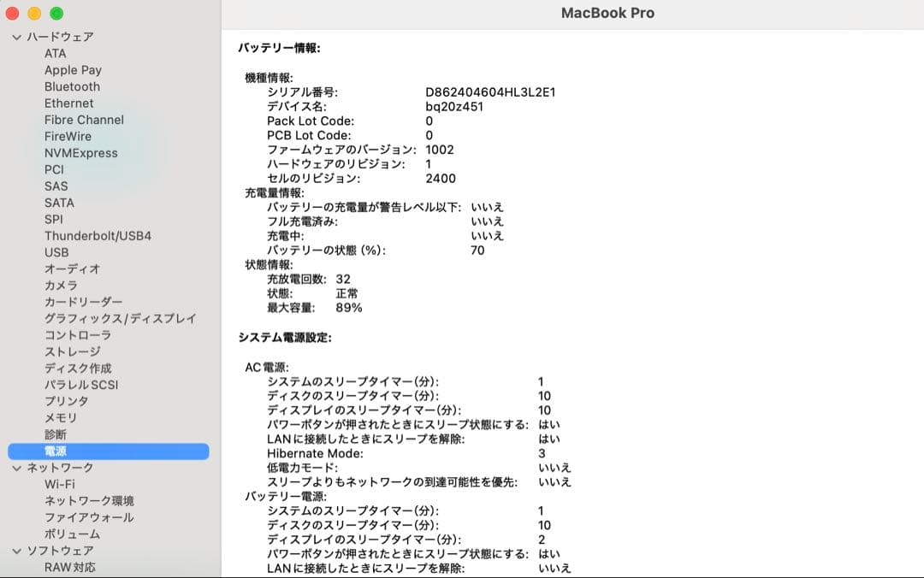The height and width of the screenshot is (578, 924).
Task: View メモリ (Memory) details
Action: pyautogui.click(x=60, y=418)
